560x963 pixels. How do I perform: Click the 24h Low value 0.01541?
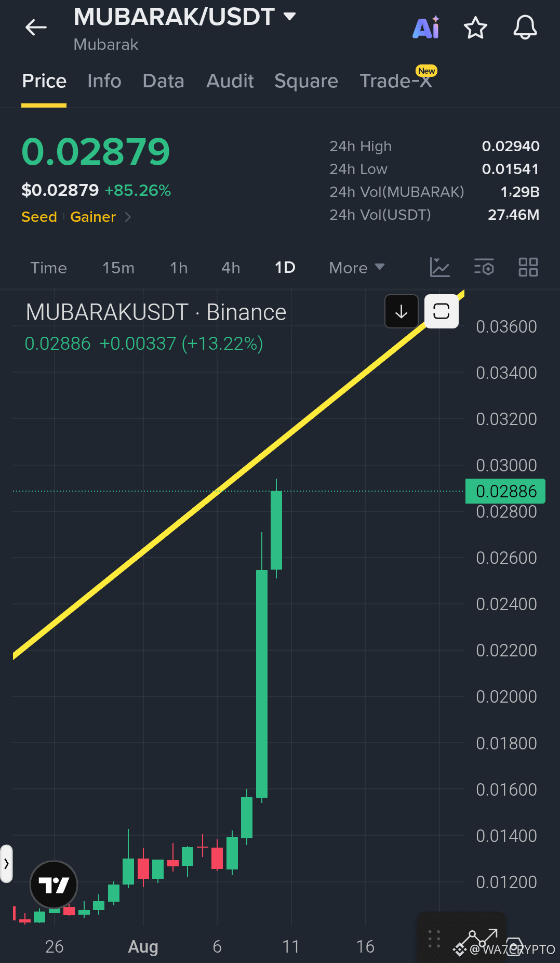511,169
